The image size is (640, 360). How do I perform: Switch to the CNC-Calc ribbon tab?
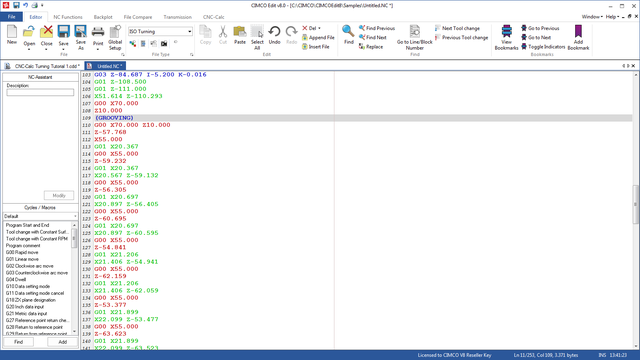pos(214,17)
